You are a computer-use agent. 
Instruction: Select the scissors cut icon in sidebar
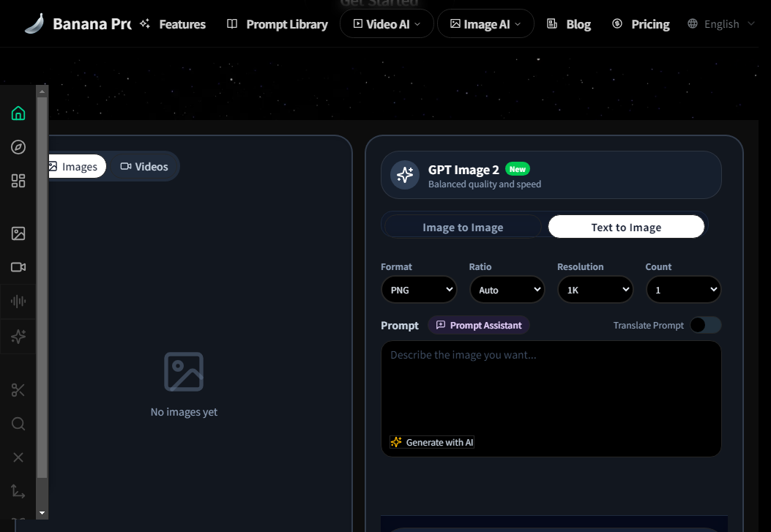[x=18, y=390]
